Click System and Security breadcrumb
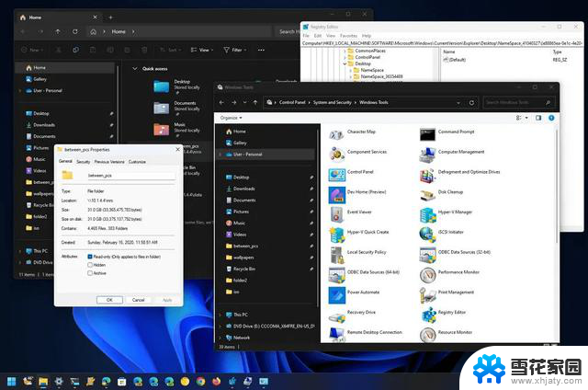The image size is (588, 390). [x=333, y=102]
